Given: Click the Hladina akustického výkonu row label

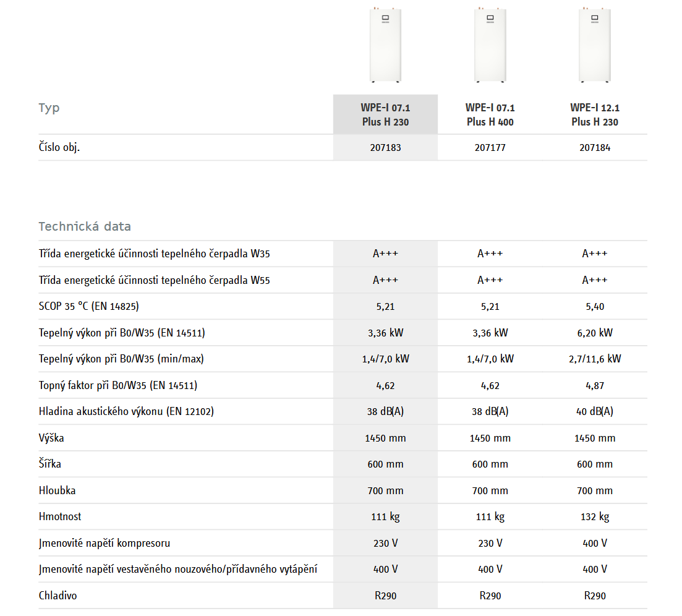Looking at the screenshot, I should 126,411.
